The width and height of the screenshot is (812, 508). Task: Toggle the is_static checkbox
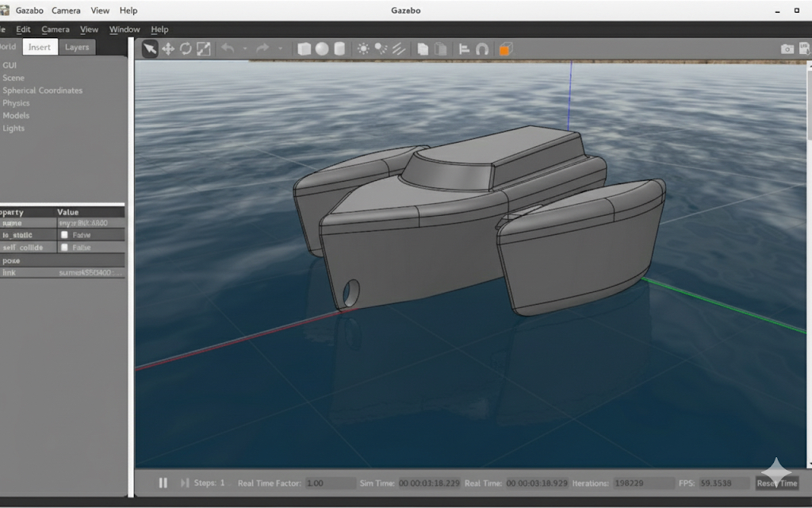64,235
